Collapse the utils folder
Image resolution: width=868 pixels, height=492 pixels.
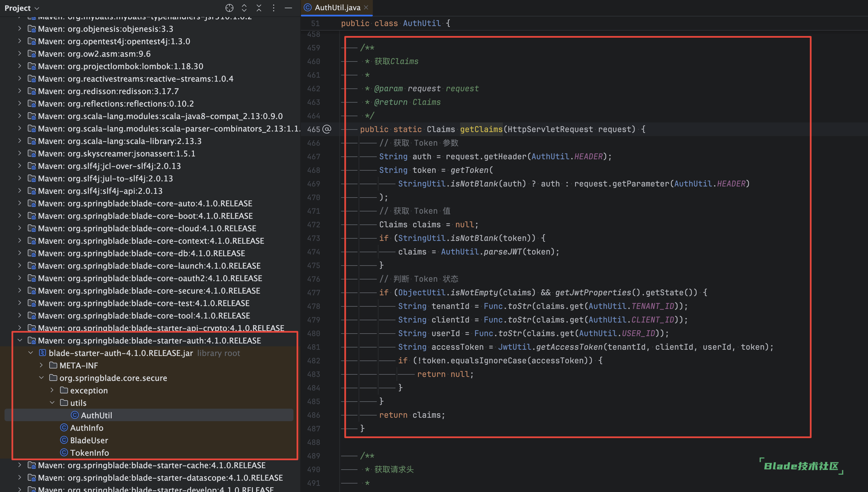(x=52, y=403)
